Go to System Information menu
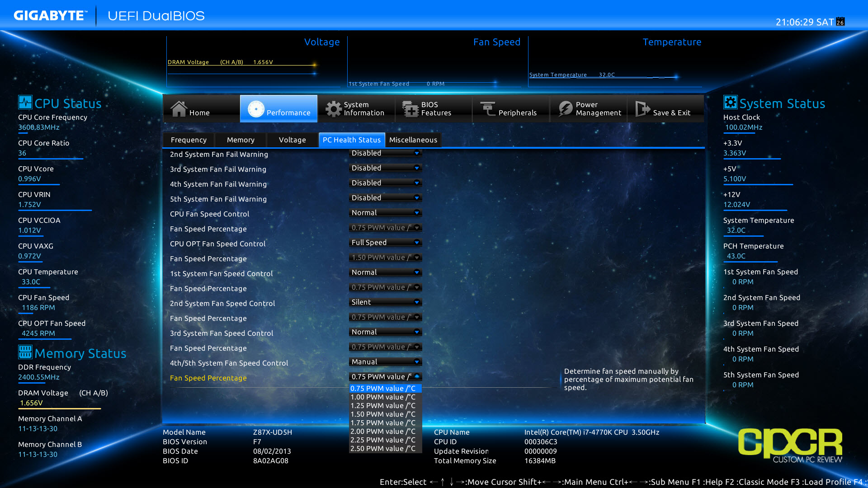Screen dimensions: 868x488 click(356, 108)
